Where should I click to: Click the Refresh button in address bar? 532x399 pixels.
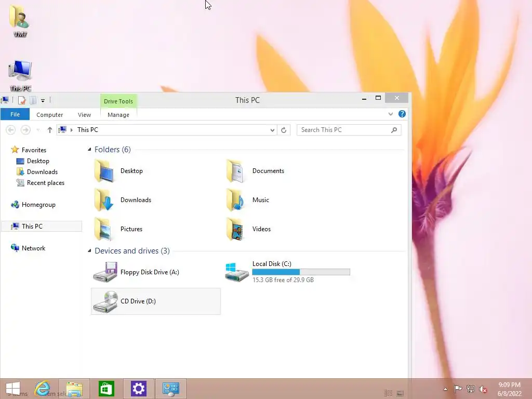pyautogui.click(x=284, y=130)
